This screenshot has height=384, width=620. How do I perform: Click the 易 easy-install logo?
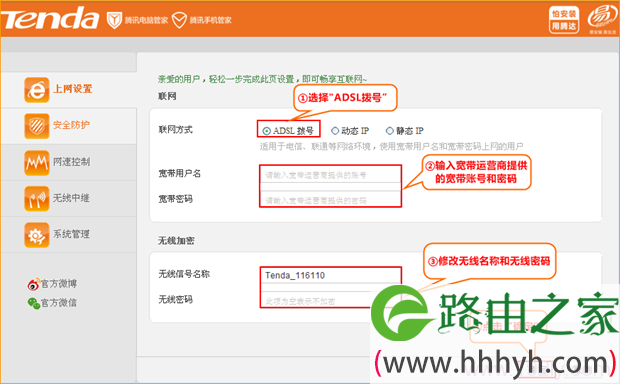click(602, 18)
